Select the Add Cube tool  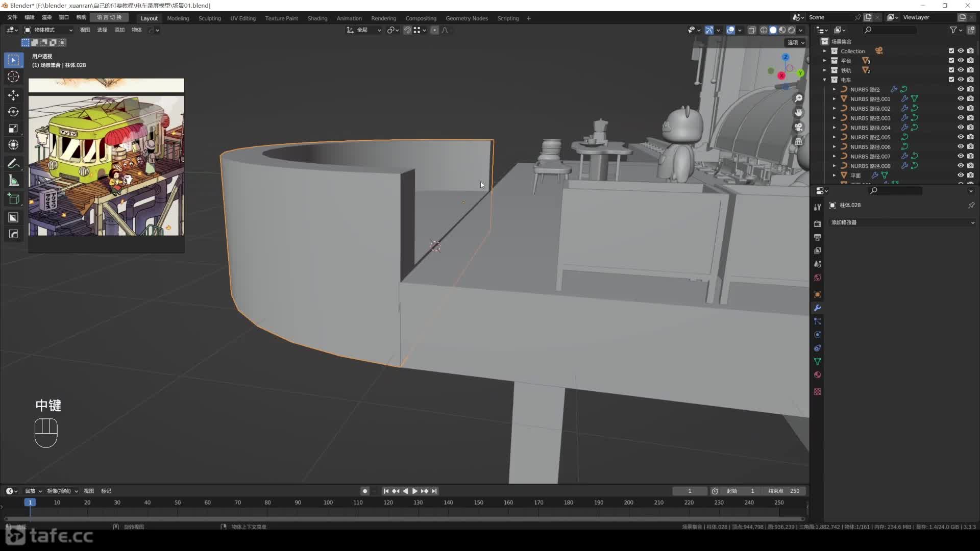click(14, 199)
